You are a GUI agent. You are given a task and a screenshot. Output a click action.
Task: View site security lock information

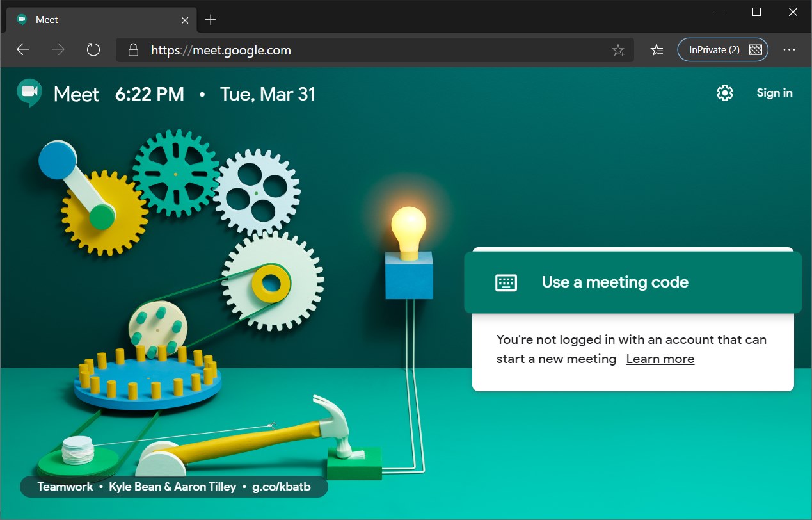tap(133, 50)
